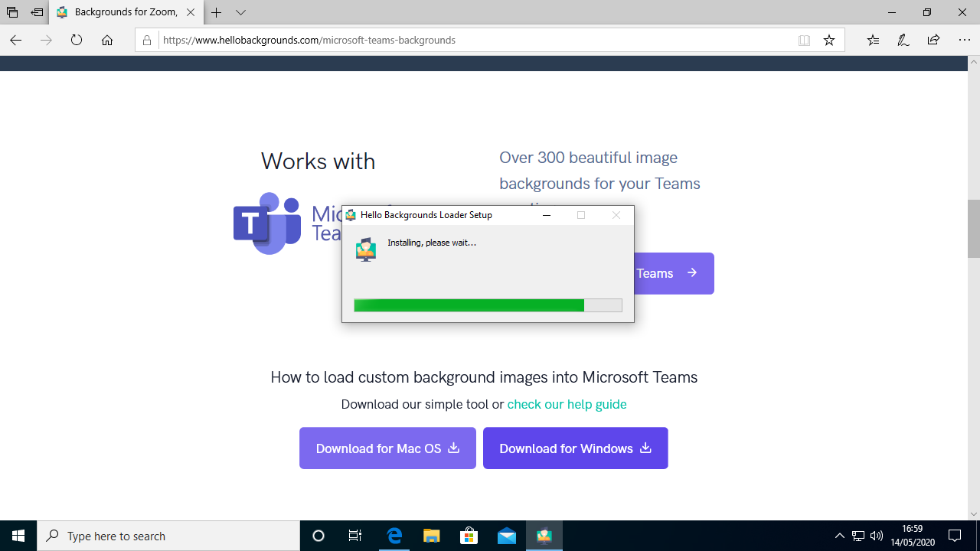Show tabs you've set aside
This screenshot has width=980, height=551.
point(12,12)
